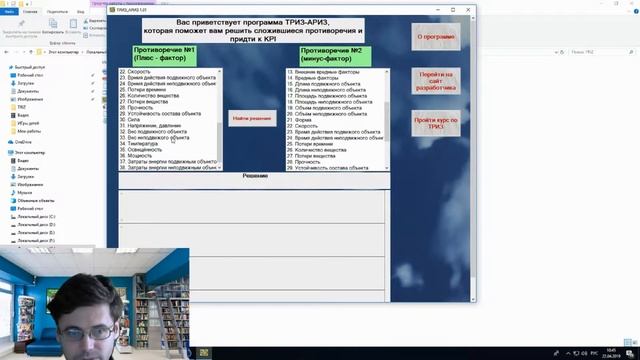Open 'Мои работы' folder in sidebar
Viewport: 640px width, 360px height.
(x=29, y=131)
